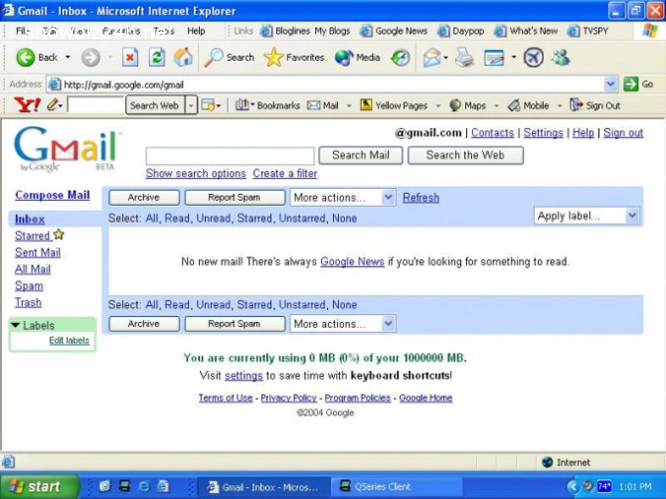The image size is (666, 499).
Task: Click in the Yahoo toolbar search box
Action: click(x=96, y=105)
